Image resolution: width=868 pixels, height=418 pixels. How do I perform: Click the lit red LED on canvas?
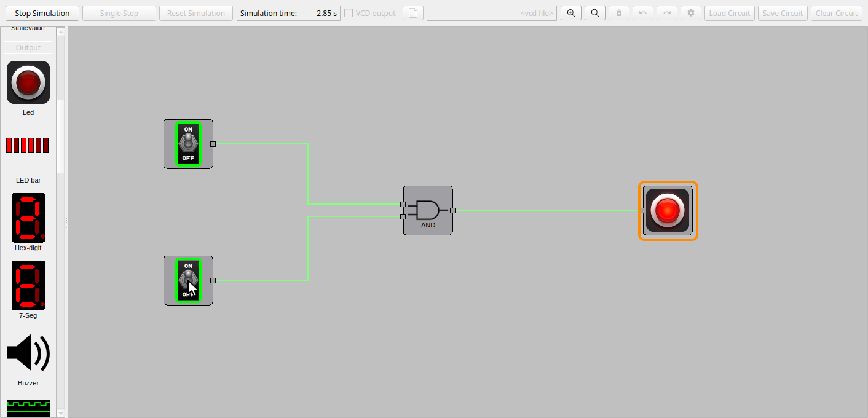tap(668, 211)
